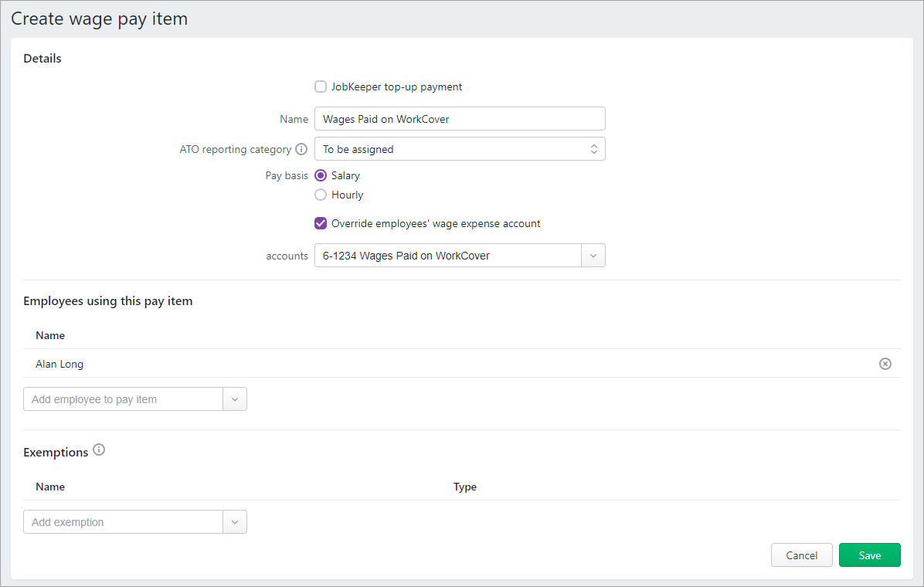Tick the JobKeeper top-up payment checkbox
The image size is (924, 587).
pos(321,87)
